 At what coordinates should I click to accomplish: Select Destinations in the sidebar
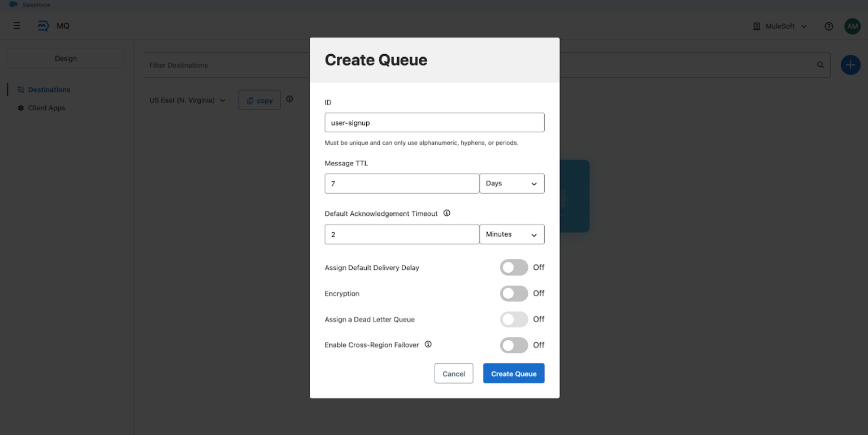[x=49, y=90]
